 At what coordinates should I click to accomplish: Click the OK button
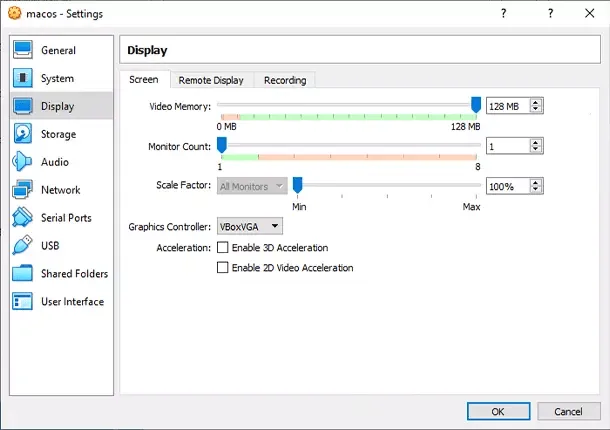click(x=498, y=411)
